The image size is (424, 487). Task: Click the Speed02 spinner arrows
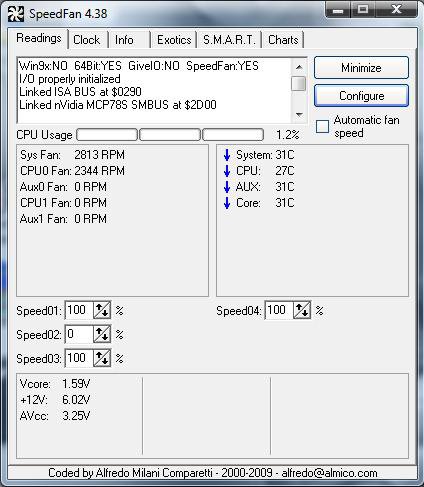coord(102,334)
